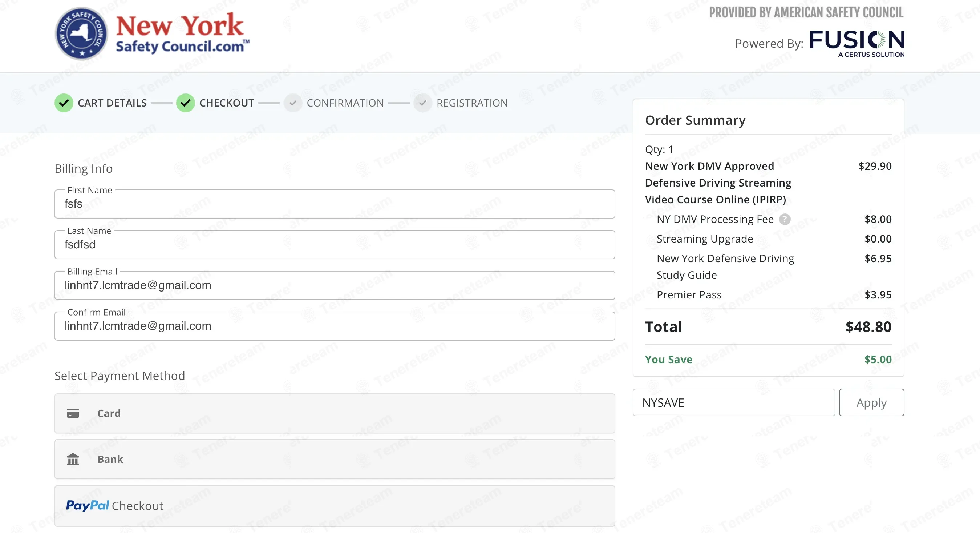Click the credit card icon
980x533 pixels.
[x=73, y=413]
